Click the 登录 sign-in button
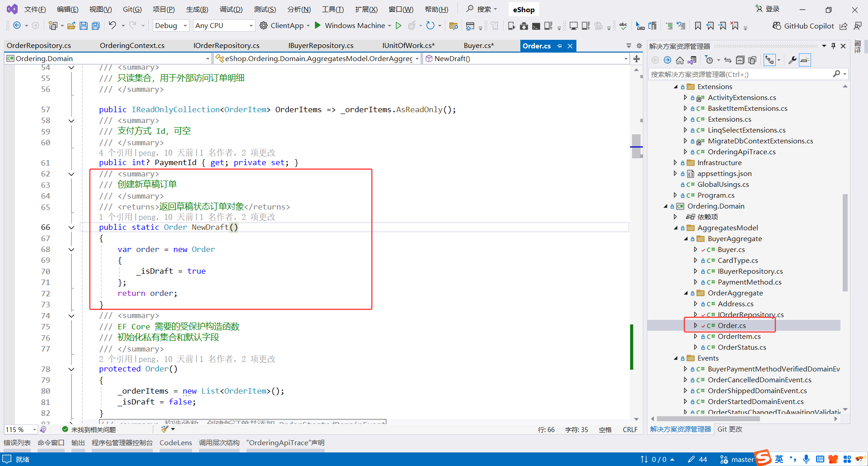The image size is (868, 466). (x=767, y=9)
